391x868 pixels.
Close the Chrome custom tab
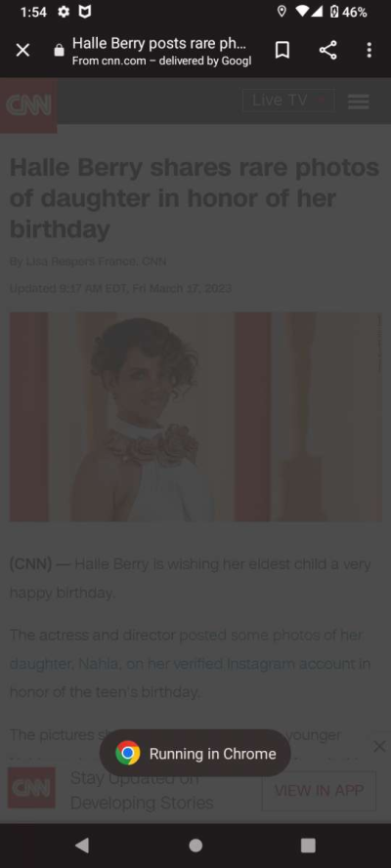(22, 51)
